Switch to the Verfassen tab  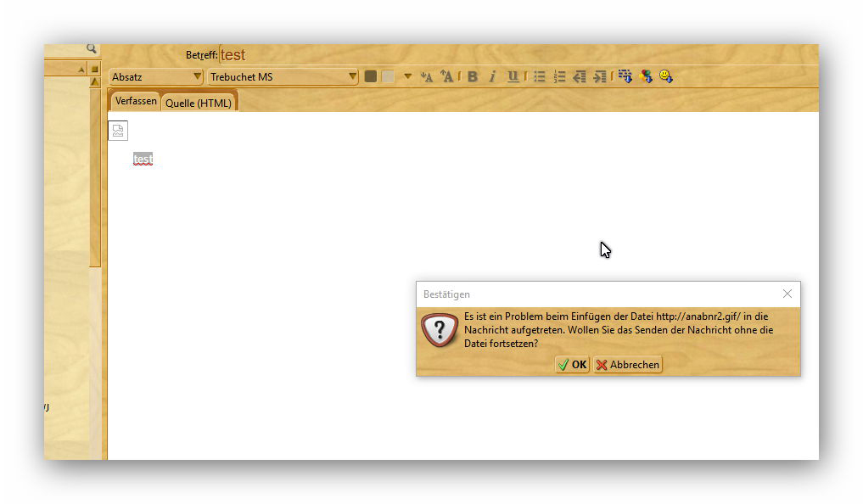(136, 101)
